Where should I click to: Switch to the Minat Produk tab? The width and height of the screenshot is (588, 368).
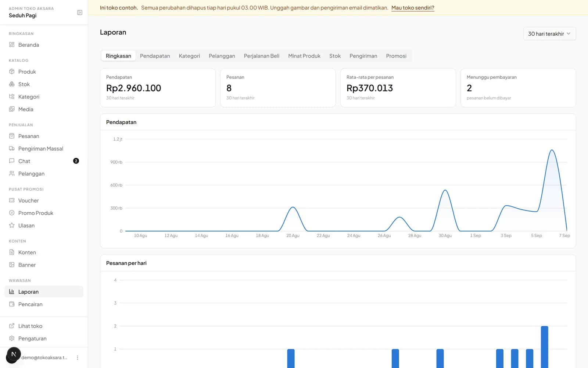[304, 56]
